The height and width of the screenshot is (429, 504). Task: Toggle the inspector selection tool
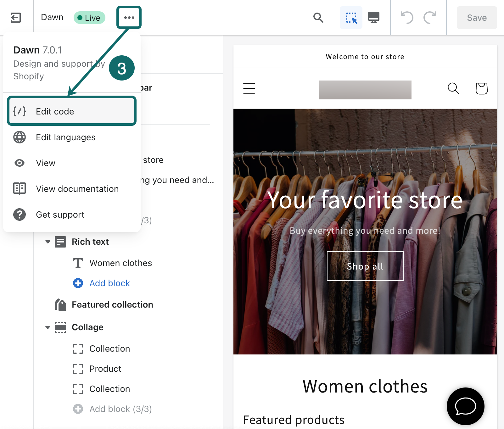tap(351, 18)
